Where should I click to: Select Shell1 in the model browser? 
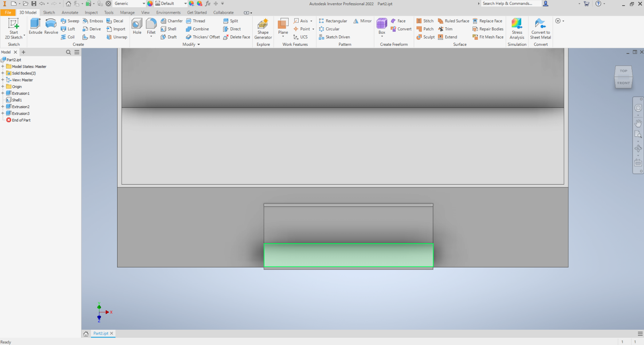tap(17, 100)
